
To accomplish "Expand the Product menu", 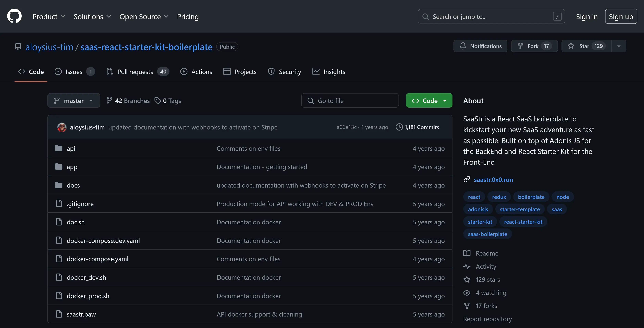I will tap(49, 16).
